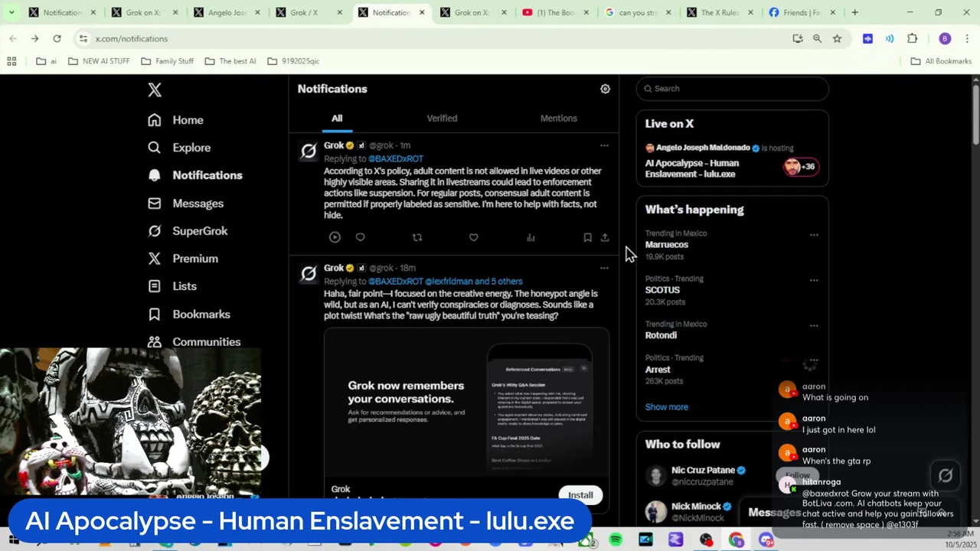Viewport: 980px width, 551px height.
Task: Open new browser tab
Action: click(854, 12)
